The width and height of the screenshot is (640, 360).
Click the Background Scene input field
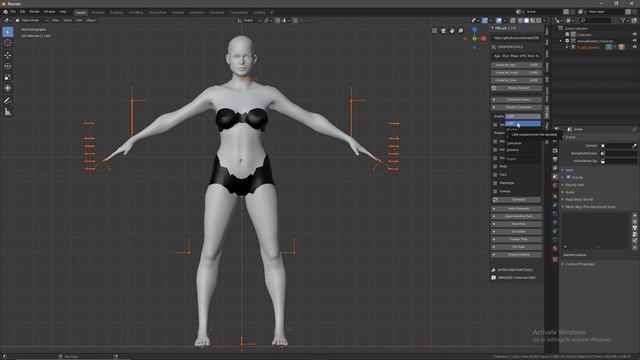pyautogui.click(x=618, y=153)
